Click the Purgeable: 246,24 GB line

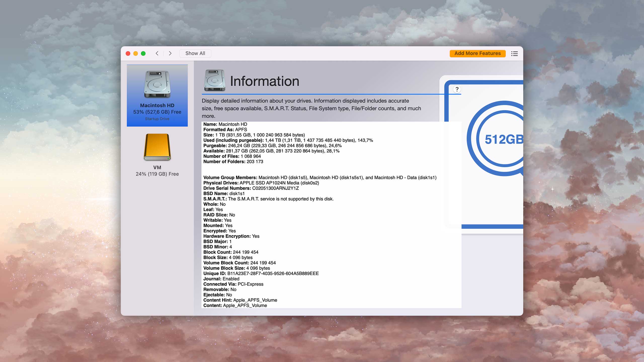[272, 146]
